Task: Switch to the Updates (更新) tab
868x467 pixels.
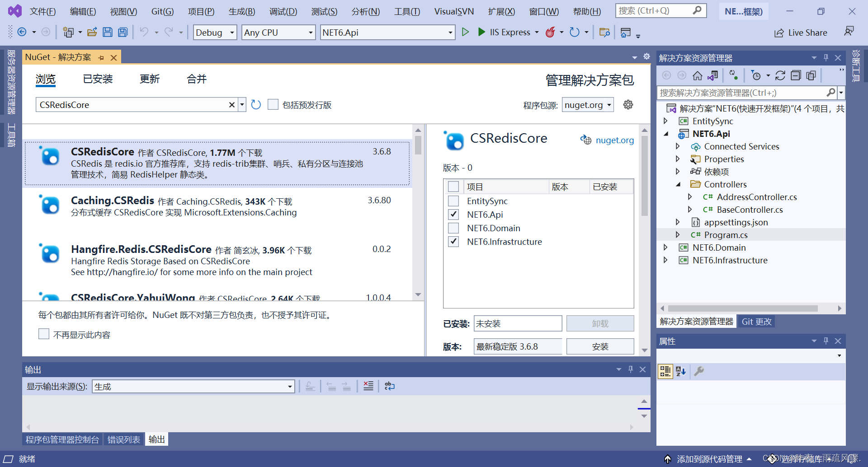Action: (x=150, y=79)
